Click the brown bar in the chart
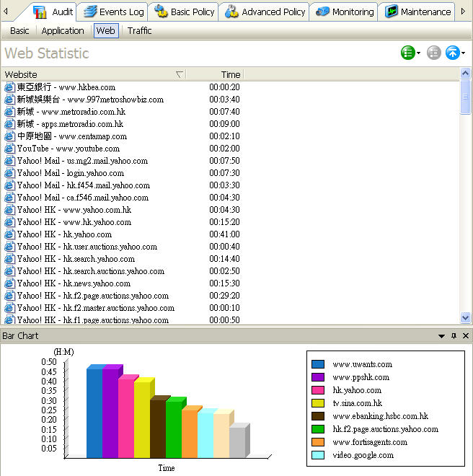 point(158,428)
